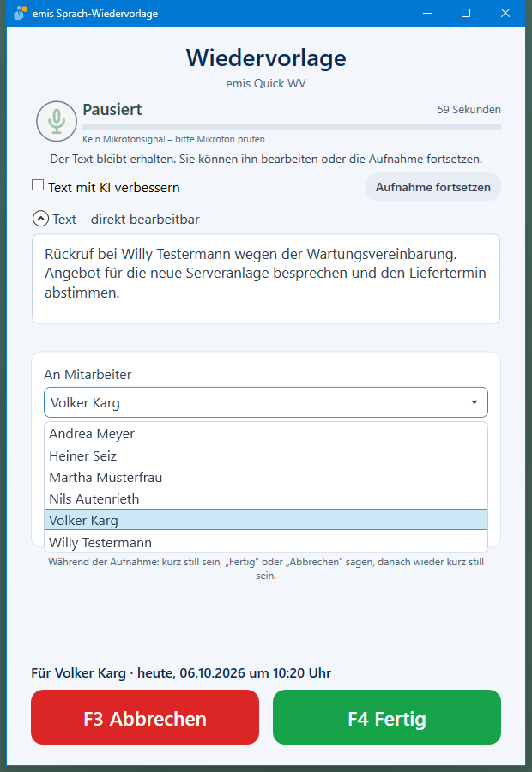532x772 pixels.
Task: Select highlighted Volker Karg list entry
Action: coord(266,520)
